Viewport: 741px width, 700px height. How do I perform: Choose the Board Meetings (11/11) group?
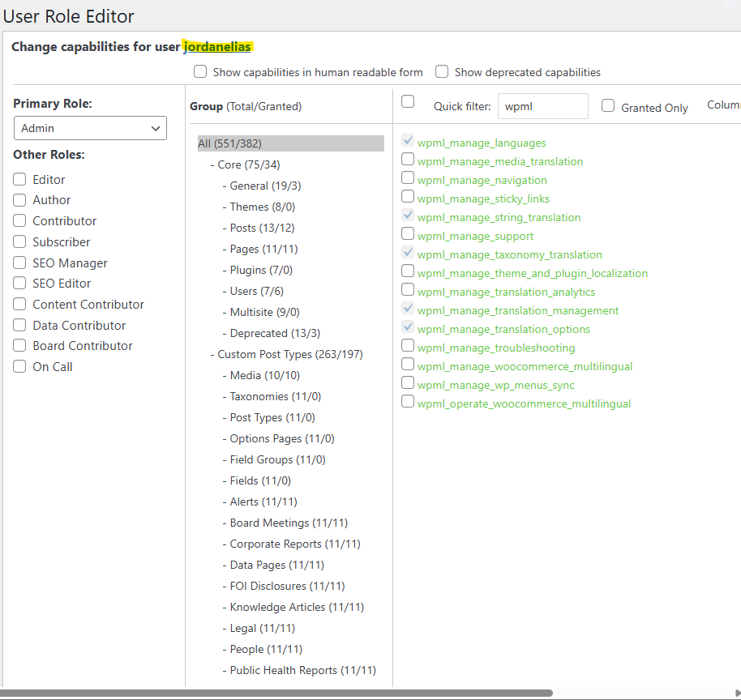click(289, 523)
